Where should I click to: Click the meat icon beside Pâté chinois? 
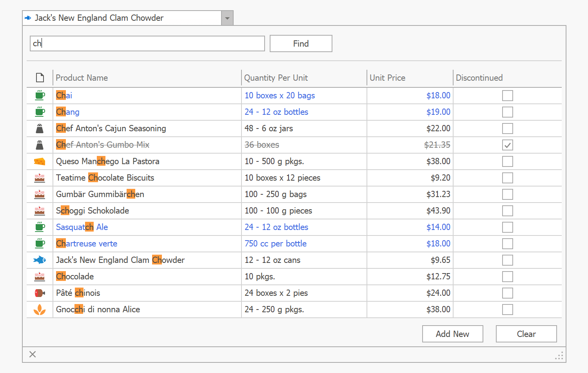click(x=40, y=293)
